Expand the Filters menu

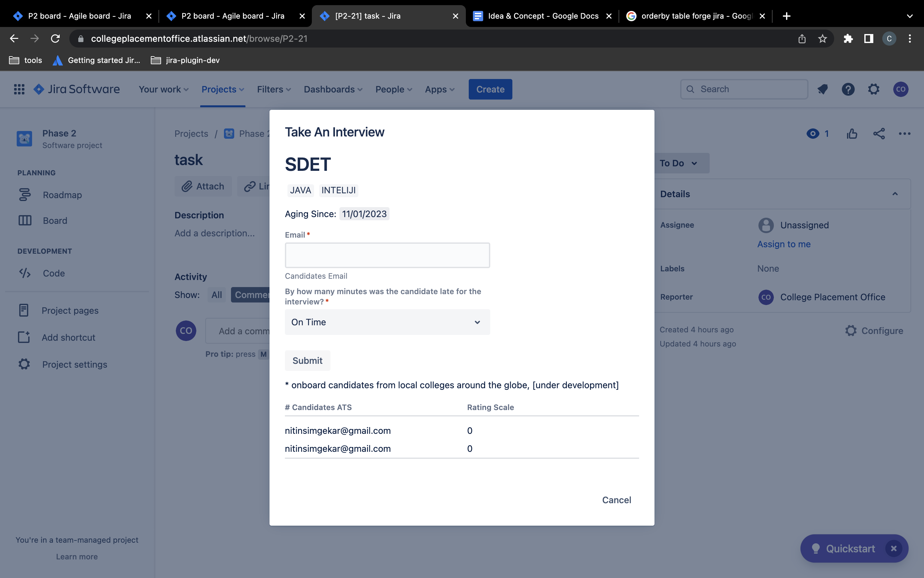[274, 89]
